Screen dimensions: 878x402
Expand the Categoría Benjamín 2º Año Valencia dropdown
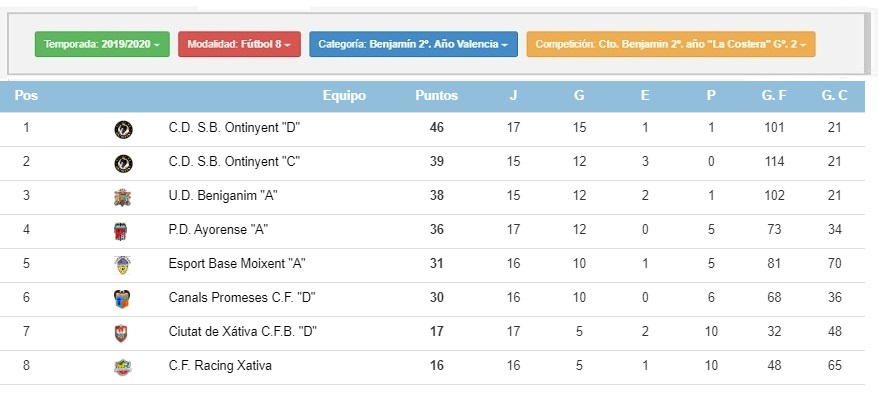click(413, 44)
